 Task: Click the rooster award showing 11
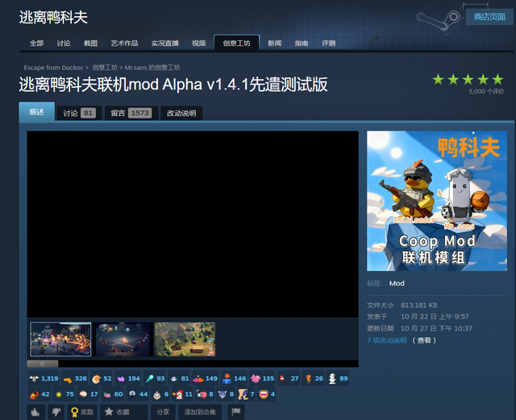[x=182, y=394]
